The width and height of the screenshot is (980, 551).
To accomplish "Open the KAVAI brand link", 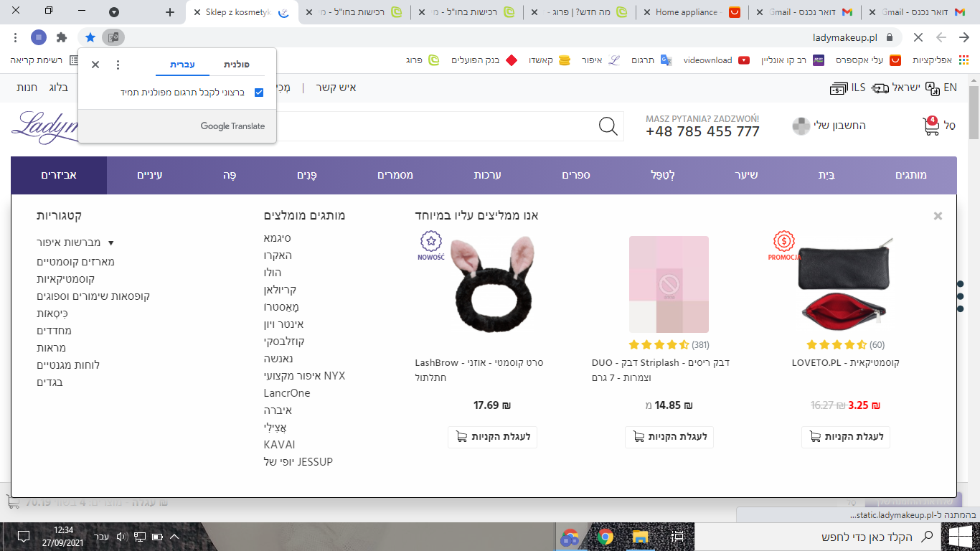I will pyautogui.click(x=279, y=445).
